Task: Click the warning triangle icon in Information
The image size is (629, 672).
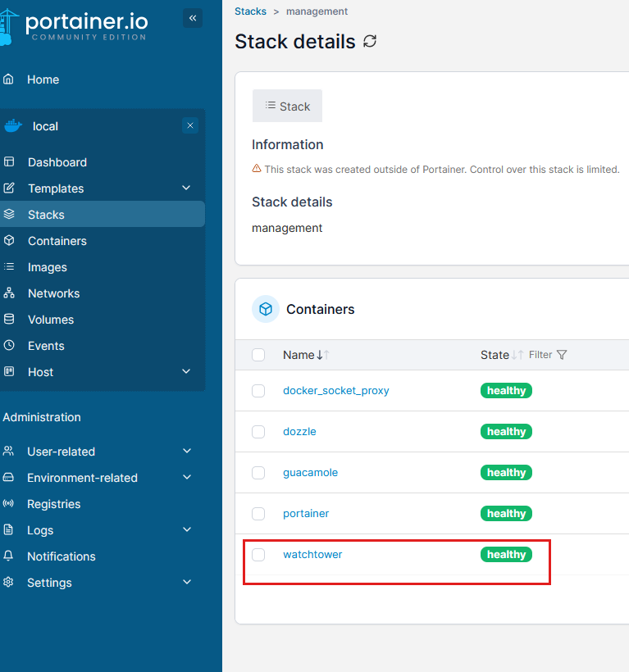Action: pos(257,169)
